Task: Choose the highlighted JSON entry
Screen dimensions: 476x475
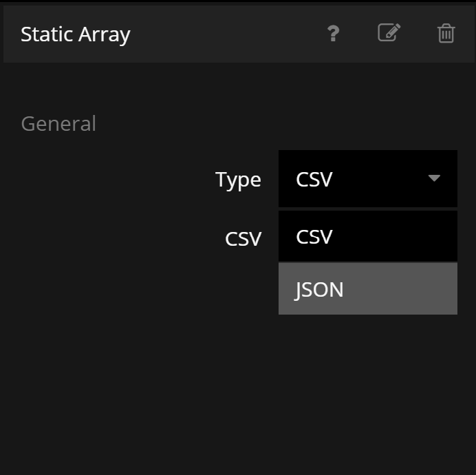Action: click(319, 289)
